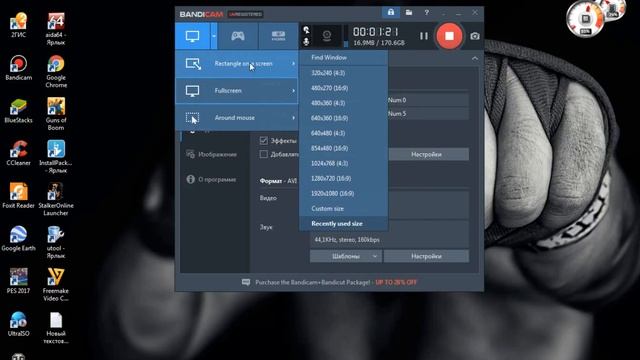The width and height of the screenshot is (640, 360).
Task: Launch Google Chrome from the desktop
Action: click(56, 72)
